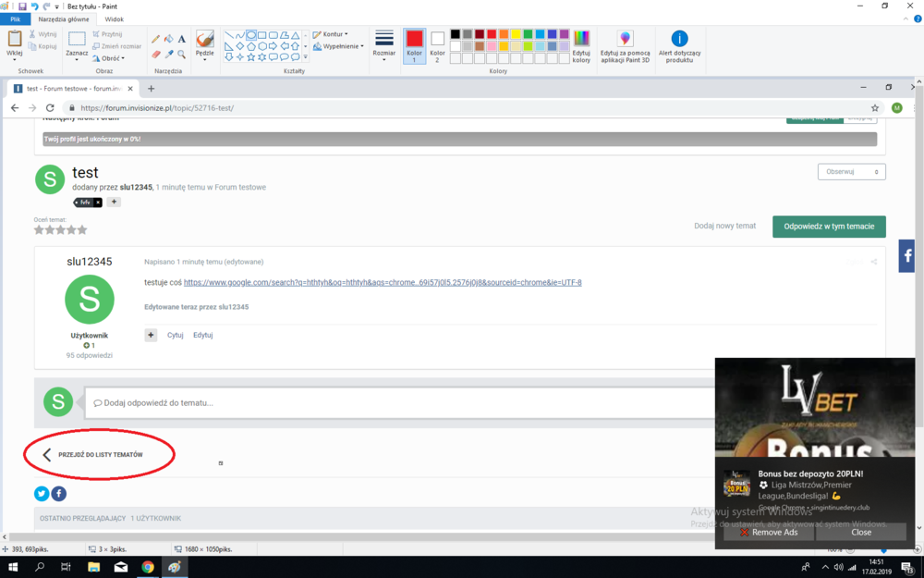Select the Pencil tool
Image resolution: width=924 pixels, height=578 pixels.
click(x=155, y=39)
